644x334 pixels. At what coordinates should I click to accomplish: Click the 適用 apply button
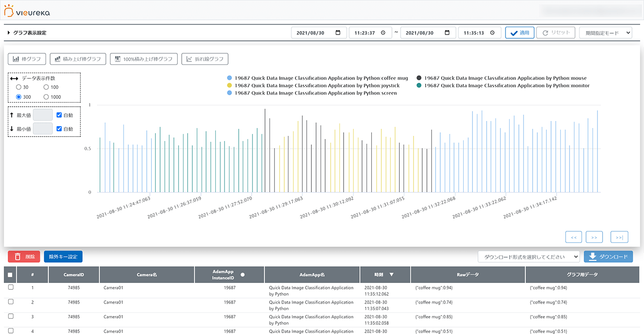click(519, 33)
